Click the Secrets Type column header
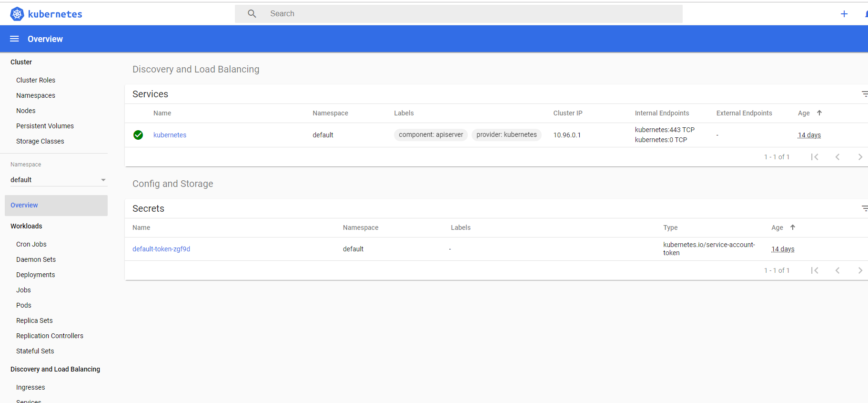868x403 pixels. [670, 227]
